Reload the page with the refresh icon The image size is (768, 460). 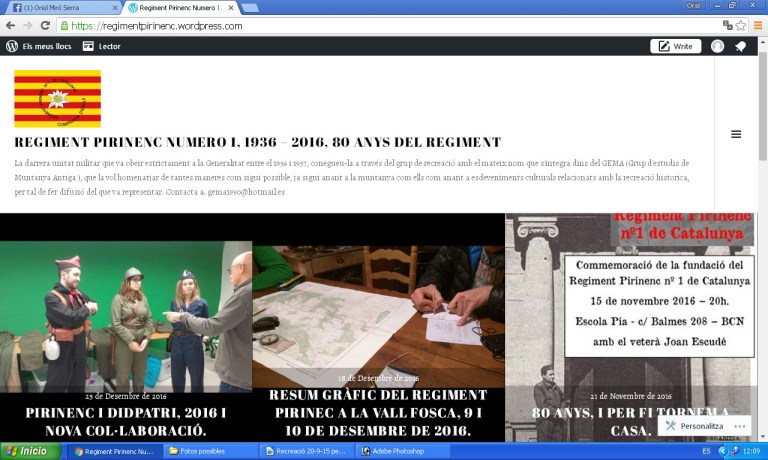click(x=45, y=26)
